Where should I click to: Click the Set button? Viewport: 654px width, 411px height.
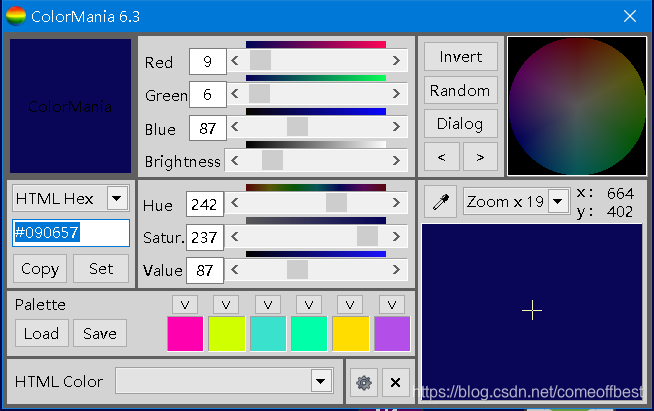[101, 269]
